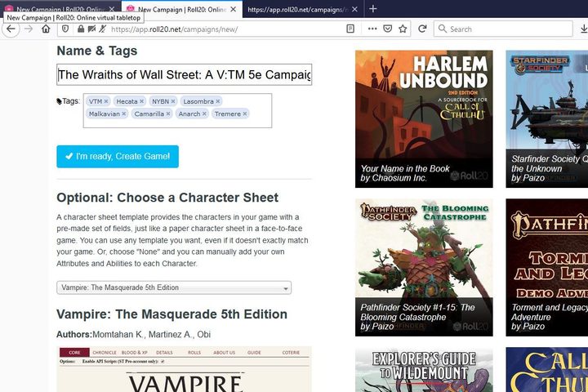Open the Harlem Unbound promo card
The image size is (588, 392).
[x=424, y=119]
